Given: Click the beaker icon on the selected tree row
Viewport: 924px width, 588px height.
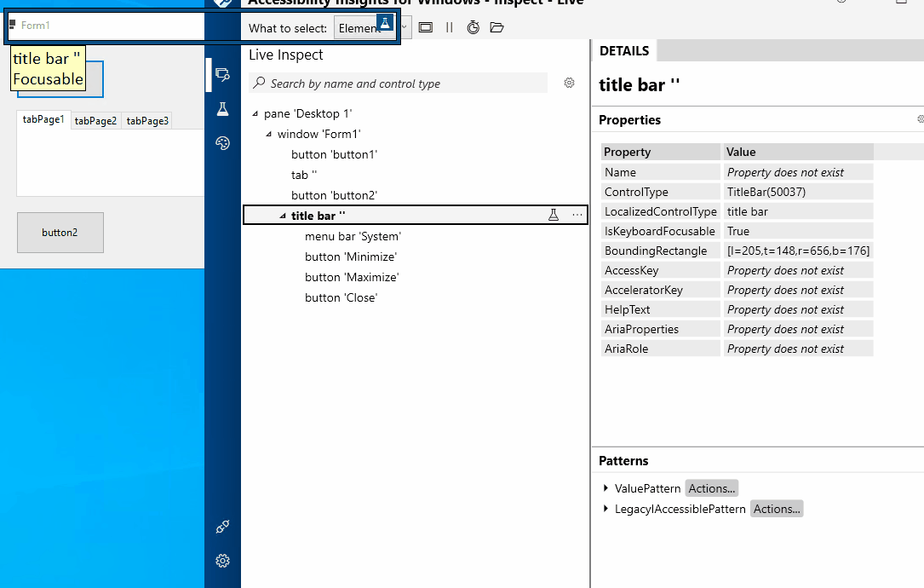Looking at the screenshot, I should pyautogui.click(x=553, y=215).
